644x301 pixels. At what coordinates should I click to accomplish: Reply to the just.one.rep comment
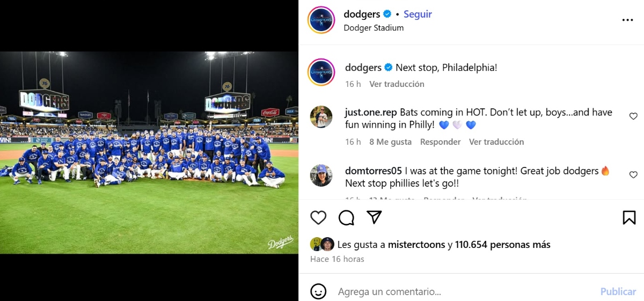[x=440, y=142]
